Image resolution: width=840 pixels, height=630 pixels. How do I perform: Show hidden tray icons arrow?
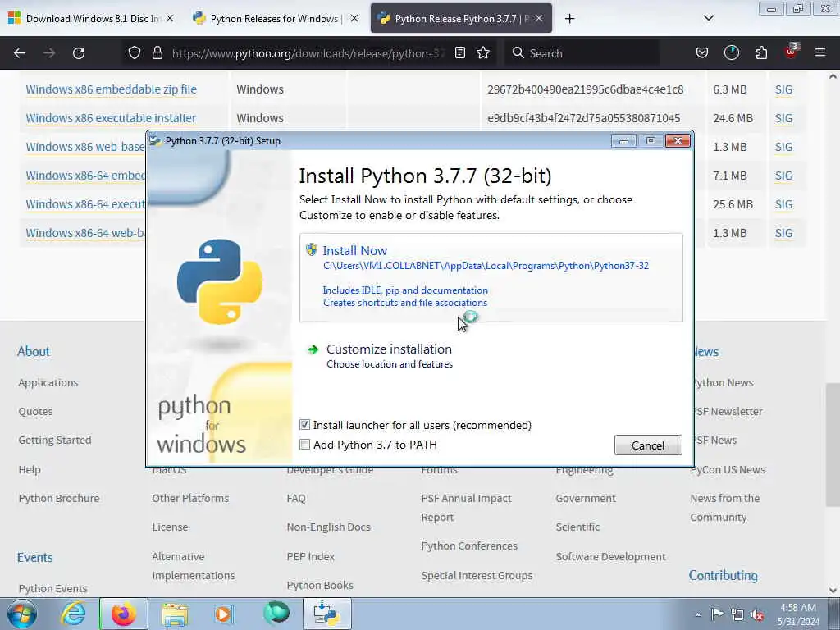(x=697, y=615)
